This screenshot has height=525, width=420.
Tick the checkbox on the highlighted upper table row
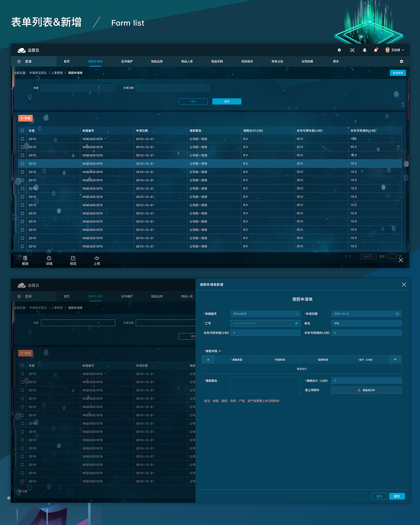coord(22,163)
